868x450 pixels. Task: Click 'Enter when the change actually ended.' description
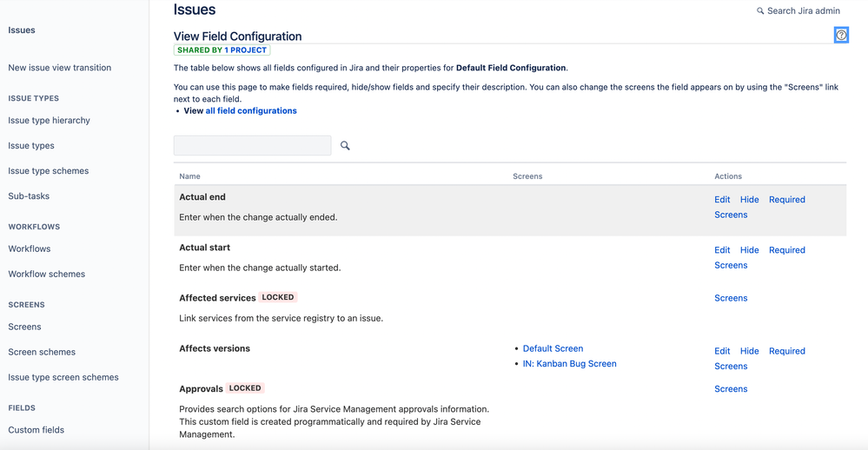(258, 217)
